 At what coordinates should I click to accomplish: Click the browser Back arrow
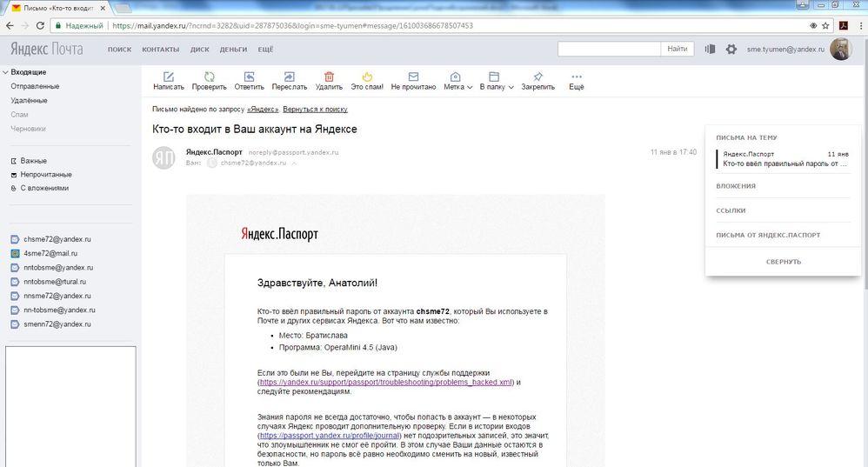tap(10, 25)
